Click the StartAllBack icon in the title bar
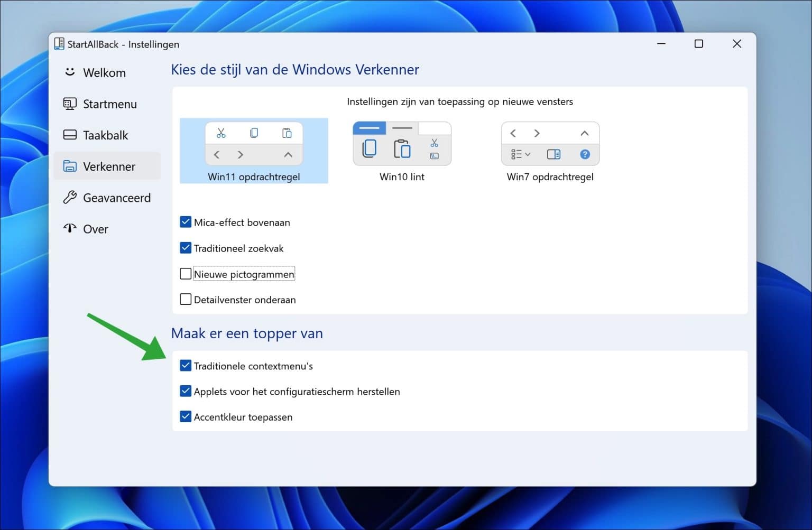This screenshot has width=812, height=530. coord(58,44)
